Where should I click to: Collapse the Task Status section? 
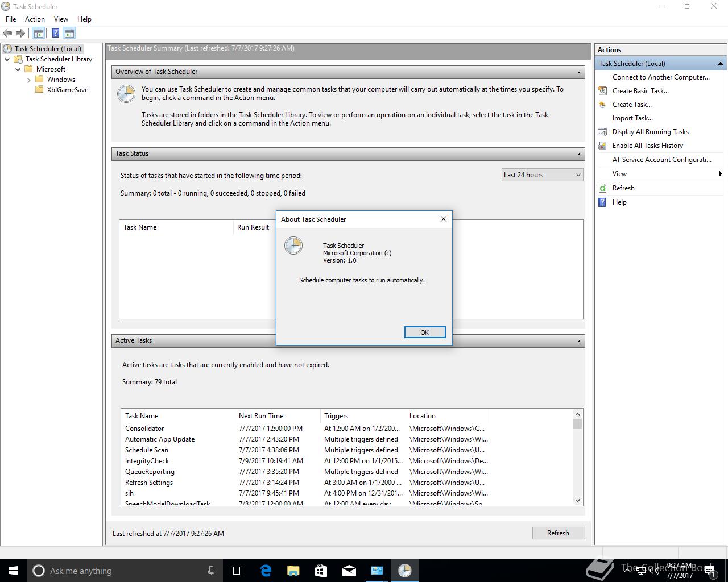tap(579, 154)
